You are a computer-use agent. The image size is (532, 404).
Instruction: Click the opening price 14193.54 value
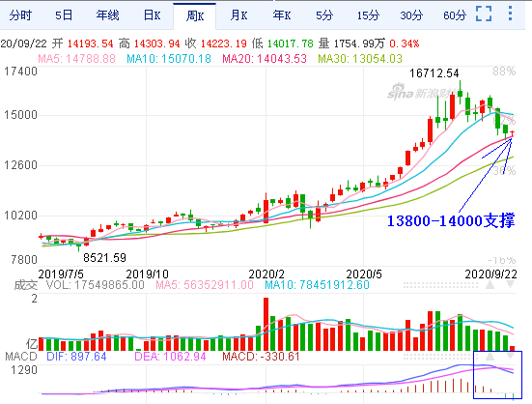coord(90,43)
